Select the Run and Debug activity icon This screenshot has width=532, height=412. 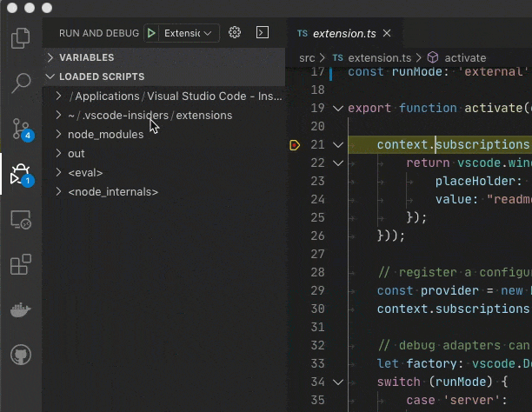click(20, 176)
